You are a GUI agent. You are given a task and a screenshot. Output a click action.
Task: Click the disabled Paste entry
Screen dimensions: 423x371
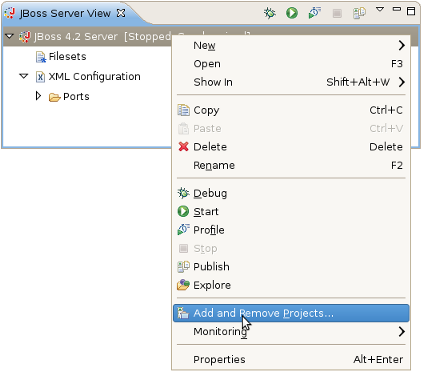pos(291,128)
